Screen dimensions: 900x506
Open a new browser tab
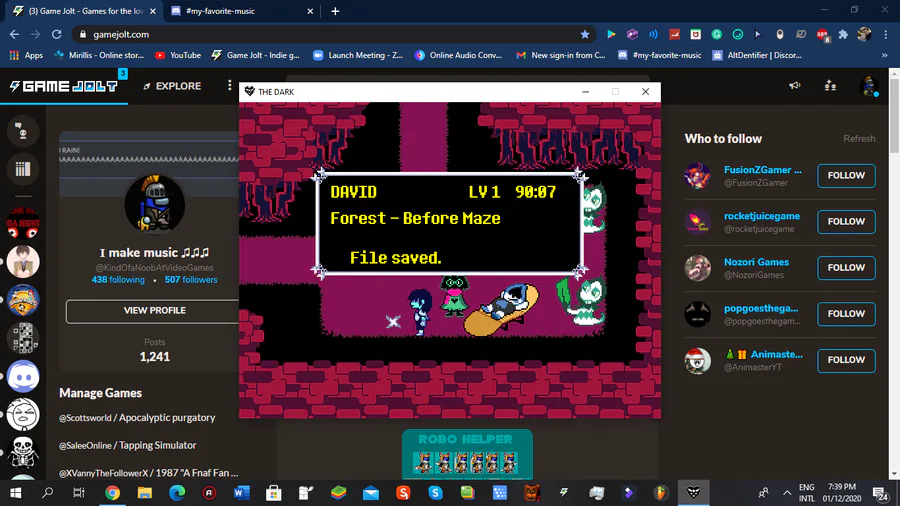point(335,11)
